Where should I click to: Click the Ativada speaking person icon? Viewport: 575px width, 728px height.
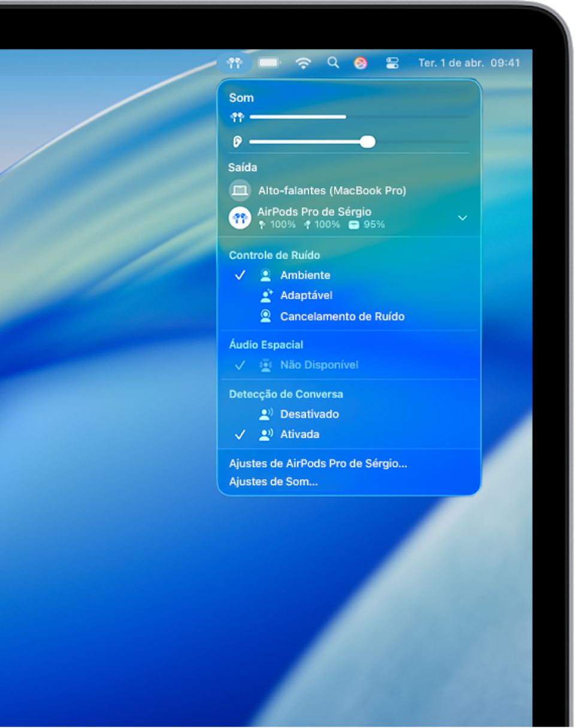266,435
